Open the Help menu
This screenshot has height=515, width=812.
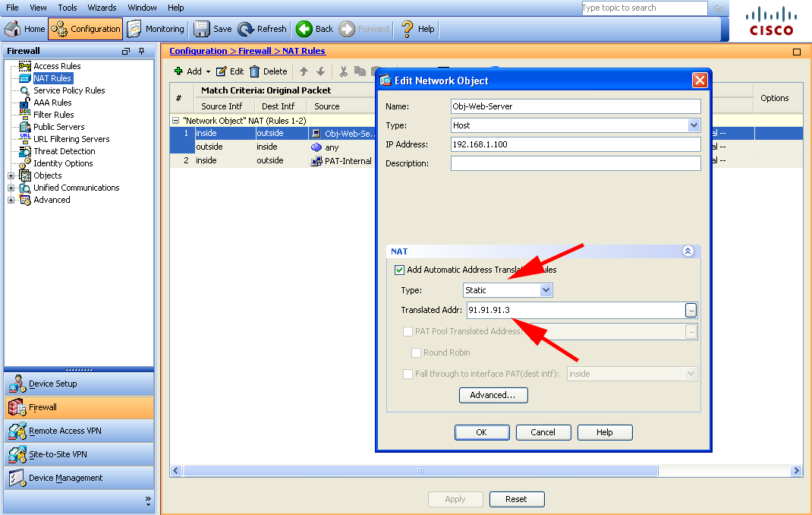click(175, 8)
